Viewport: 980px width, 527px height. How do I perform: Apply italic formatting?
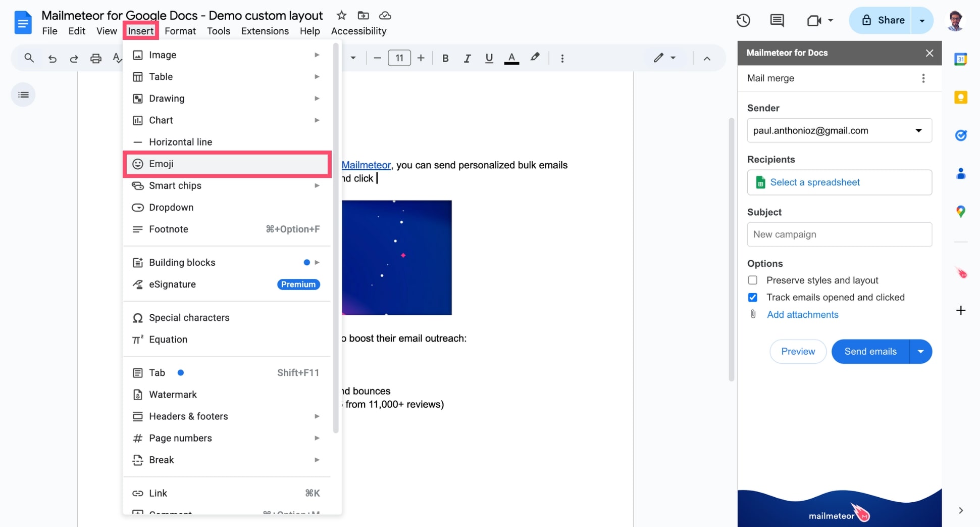click(x=467, y=58)
